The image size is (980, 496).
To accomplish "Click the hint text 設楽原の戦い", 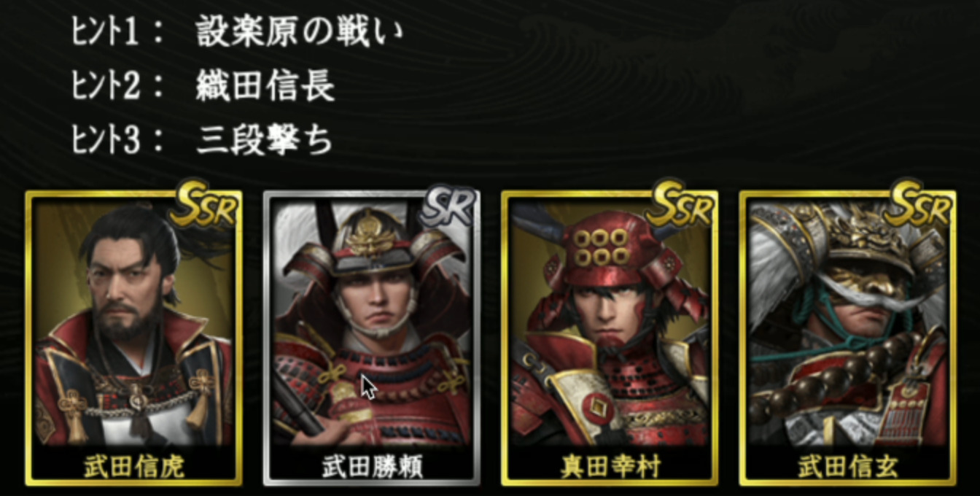I will 299,34.
